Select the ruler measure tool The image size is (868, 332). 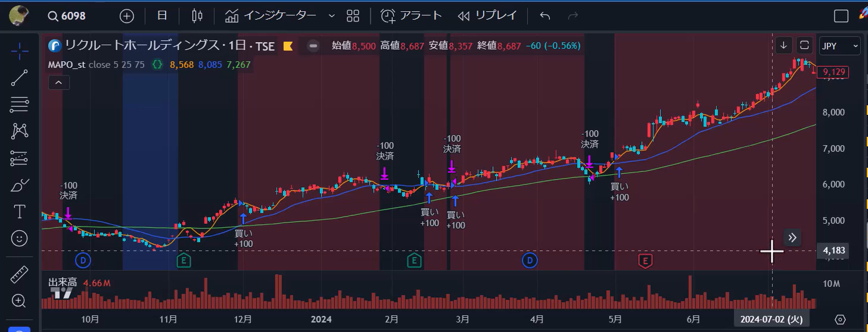[x=20, y=274]
